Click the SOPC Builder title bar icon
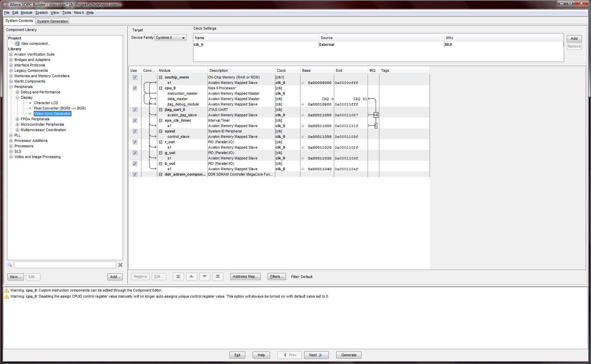 coord(5,4)
